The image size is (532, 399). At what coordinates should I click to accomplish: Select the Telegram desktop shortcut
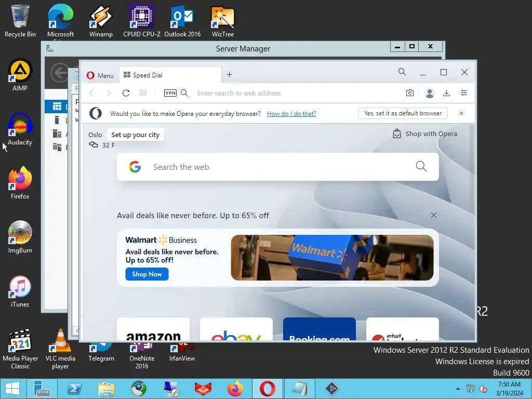pyautogui.click(x=101, y=351)
